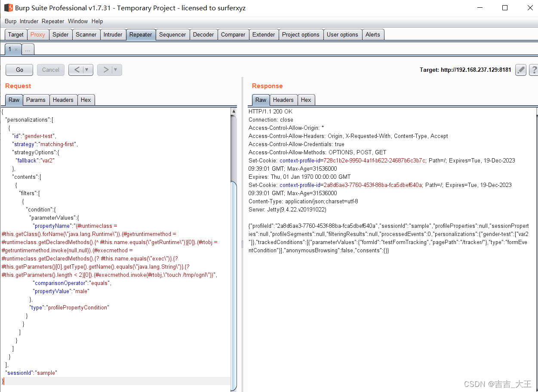Click the Cancel button
The height and width of the screenshot is (392, 538).
(x=51, y=70)
